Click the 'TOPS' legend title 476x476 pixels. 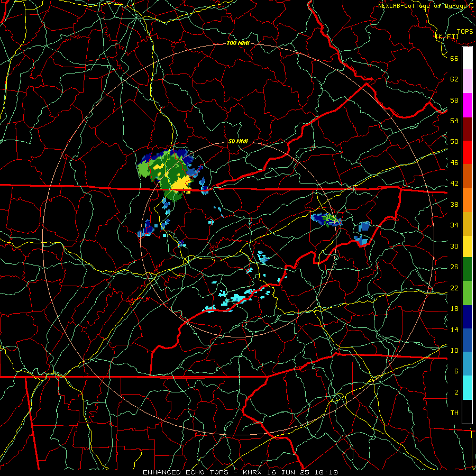coord(465,32)
